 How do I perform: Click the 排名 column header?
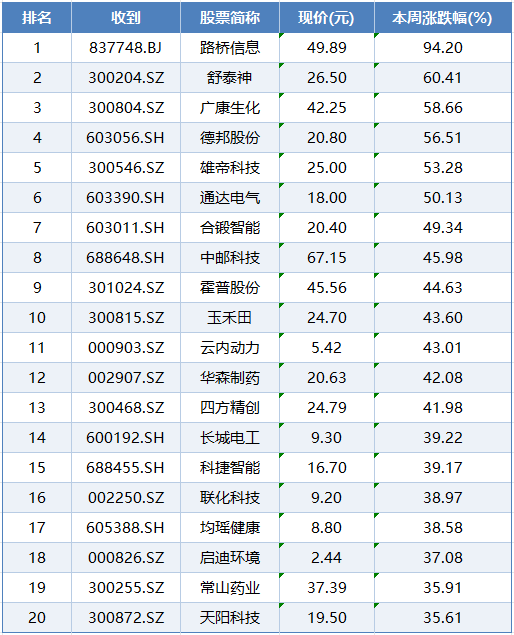click(37, 17)
